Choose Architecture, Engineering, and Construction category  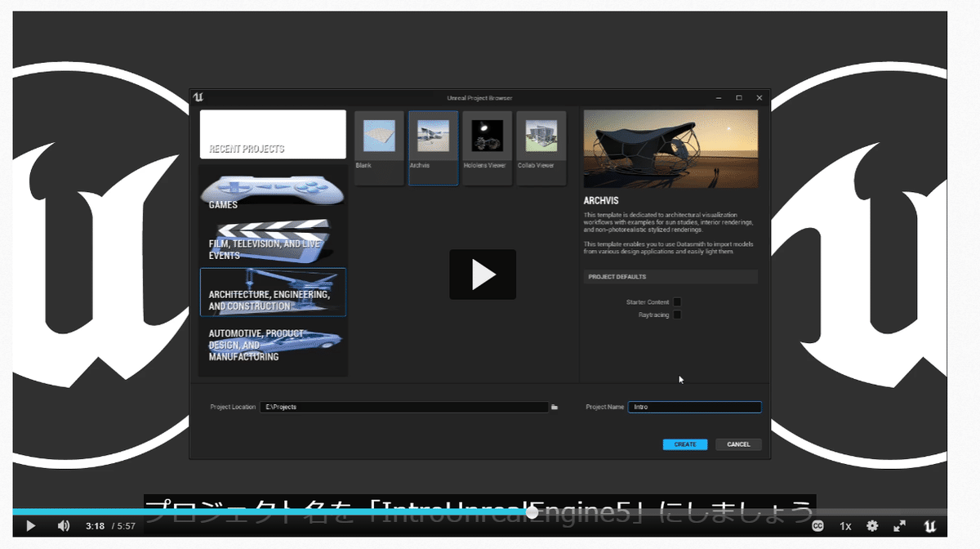273,292
